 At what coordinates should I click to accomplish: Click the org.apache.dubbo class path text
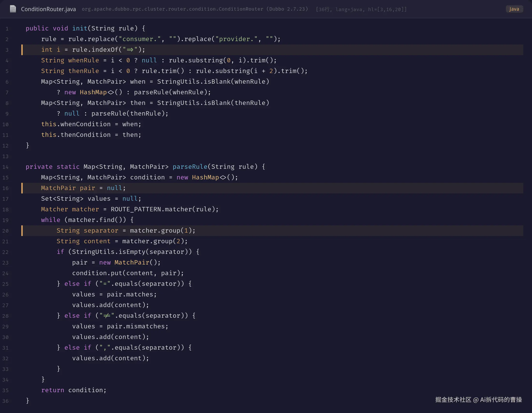click(195, 9)
